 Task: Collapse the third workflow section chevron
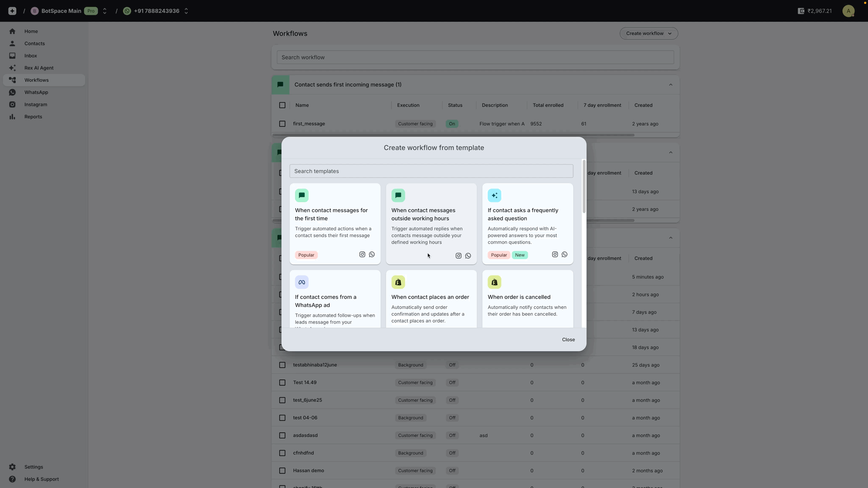(x=671, y=238)
